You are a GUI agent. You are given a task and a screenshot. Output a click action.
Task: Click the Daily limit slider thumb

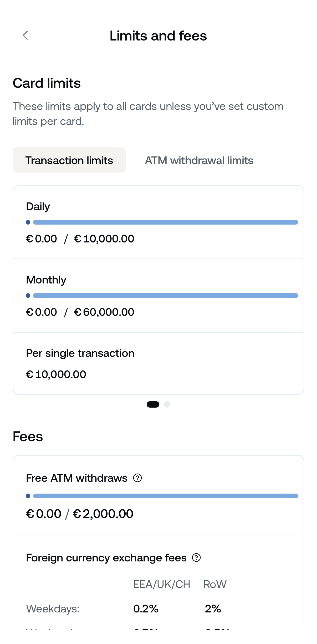28,222
